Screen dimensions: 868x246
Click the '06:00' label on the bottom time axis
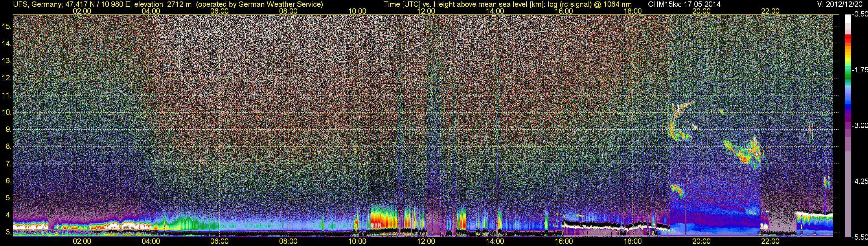click(219, 241)
